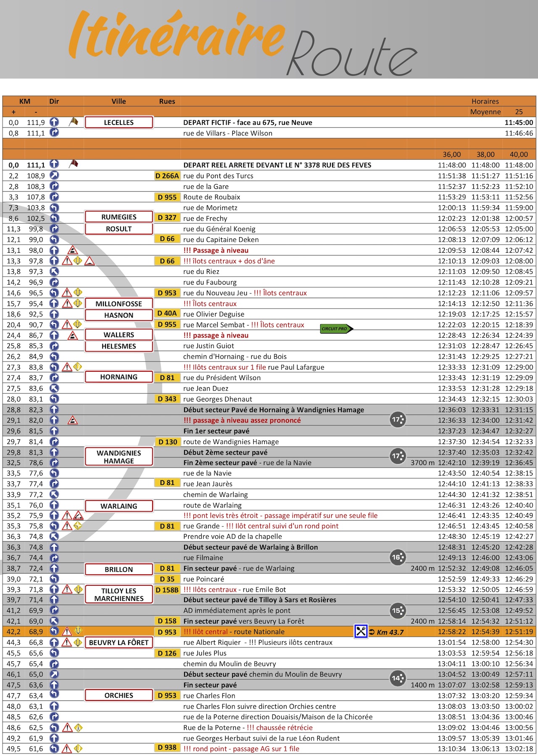Click the 3700 m sector length value
538x756 pixels.
[x=422, y=463]
